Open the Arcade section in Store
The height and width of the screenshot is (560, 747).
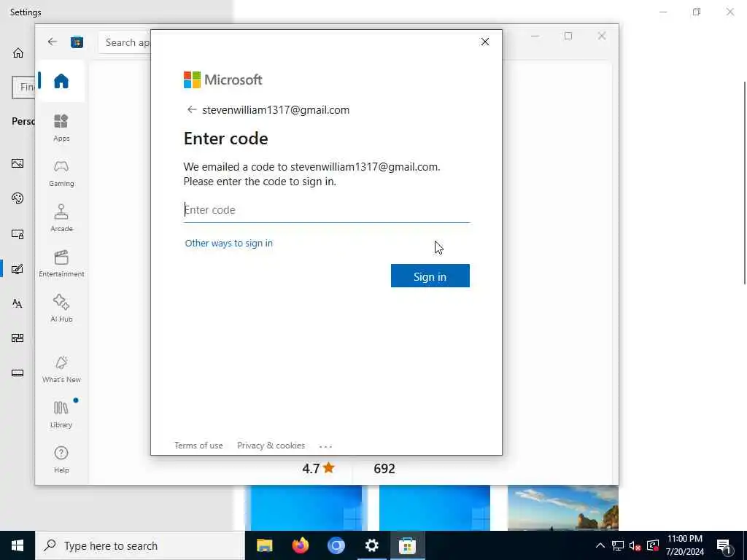[x=61, y=218]
